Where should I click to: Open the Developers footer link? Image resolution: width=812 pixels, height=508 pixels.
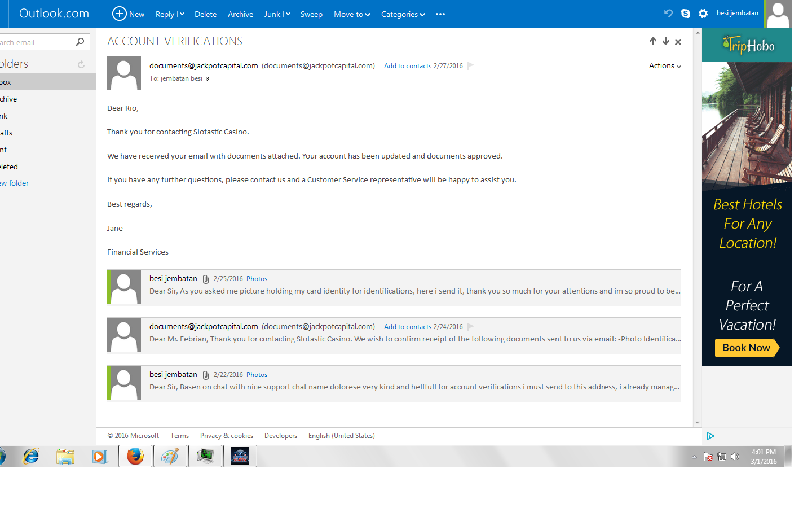point(281,436)
